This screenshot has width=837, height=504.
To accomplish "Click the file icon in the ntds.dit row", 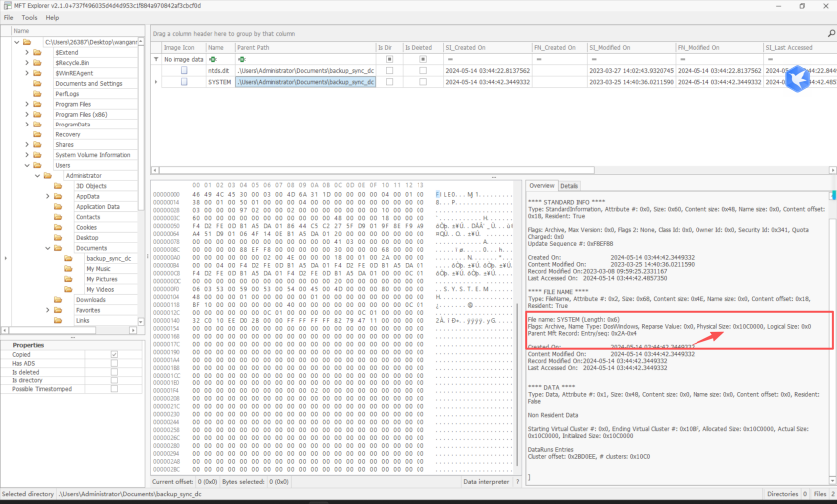I will point(183,71).
